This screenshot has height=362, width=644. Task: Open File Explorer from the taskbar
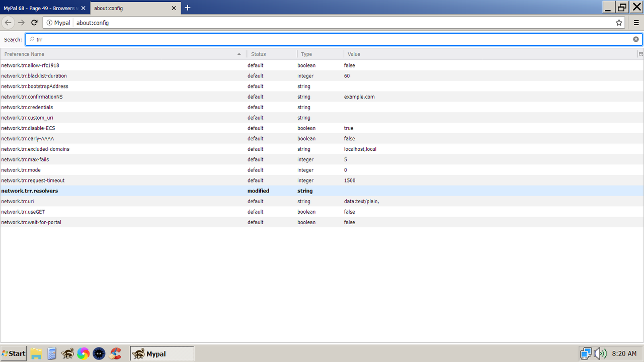pyautogui.click(x=36, y=353)
